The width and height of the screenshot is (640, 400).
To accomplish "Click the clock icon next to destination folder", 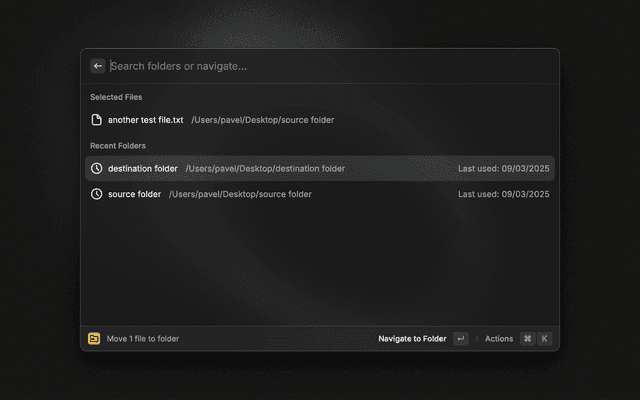I will click(x=97, y=169).
